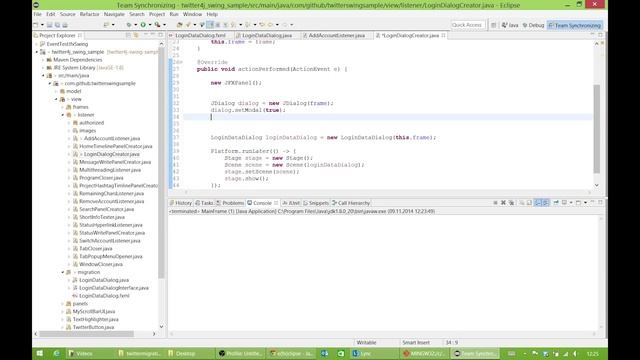This screenshot has width=640, height=360.
Task: Select HomeTimelinePanelCreator.java in the tree
Action: point(116,146)
